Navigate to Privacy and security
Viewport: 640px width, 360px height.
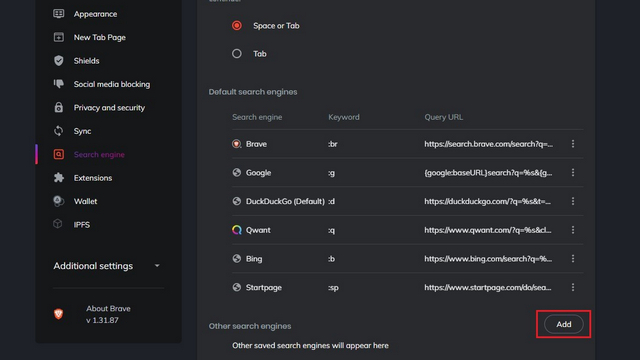point(108,107)
